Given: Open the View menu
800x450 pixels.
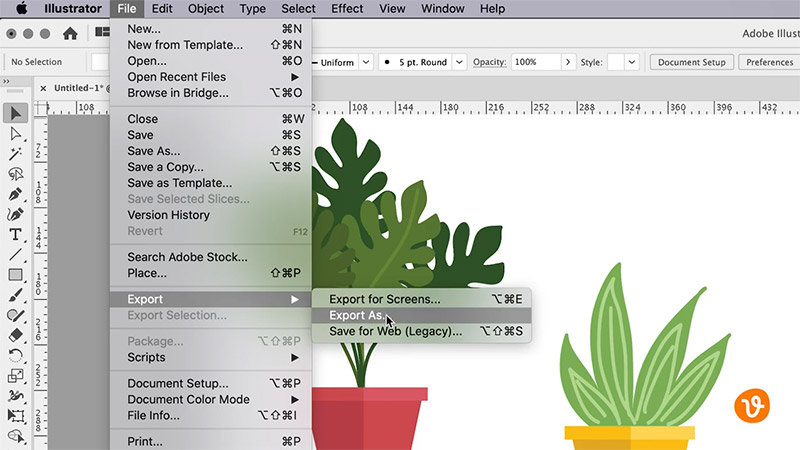Looking at the screenshot, I should coord(392,9).
